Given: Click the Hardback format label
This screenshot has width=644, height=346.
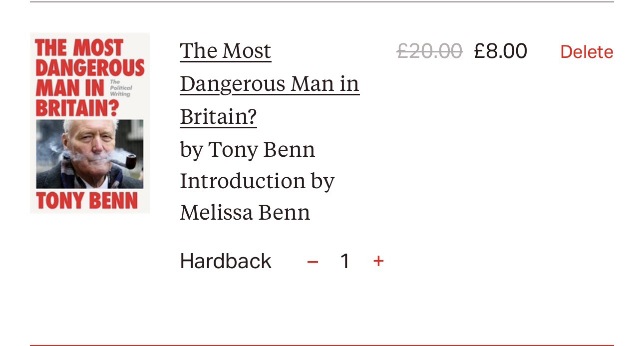Looking at the screenshot, I should [x=226, y=261].
